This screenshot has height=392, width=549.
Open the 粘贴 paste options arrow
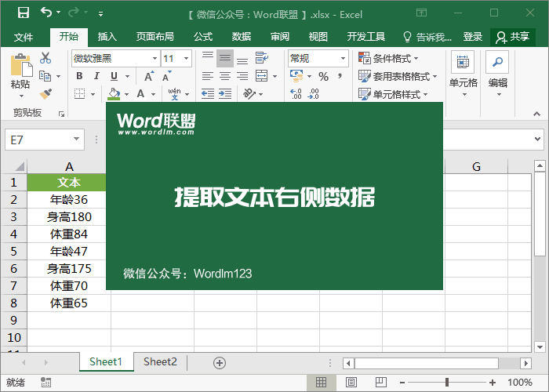coord(21,96)
